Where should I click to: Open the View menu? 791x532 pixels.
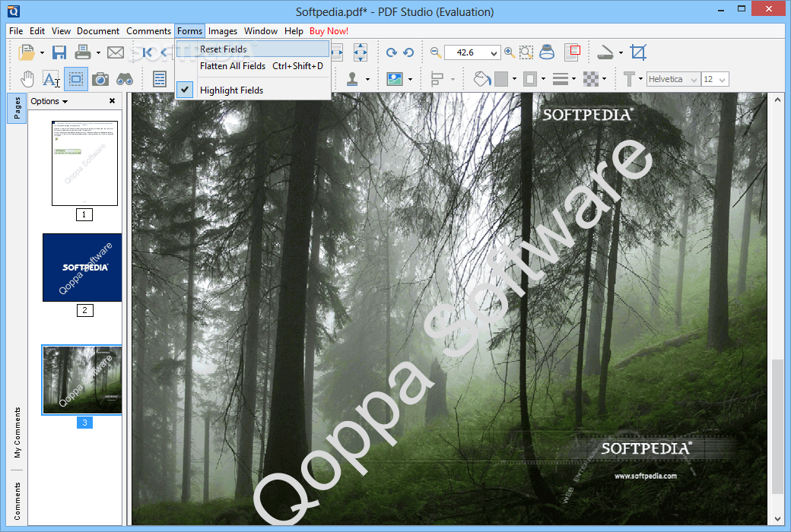(x=61, y=30)
